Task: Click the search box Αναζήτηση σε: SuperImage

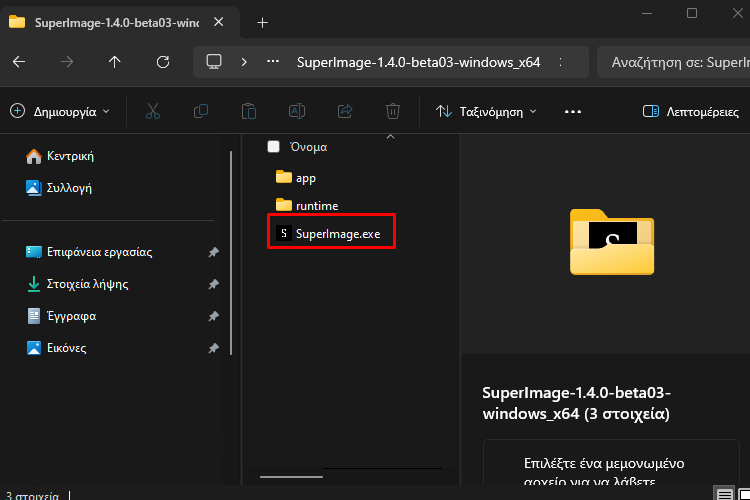Action: coord(673,62)
